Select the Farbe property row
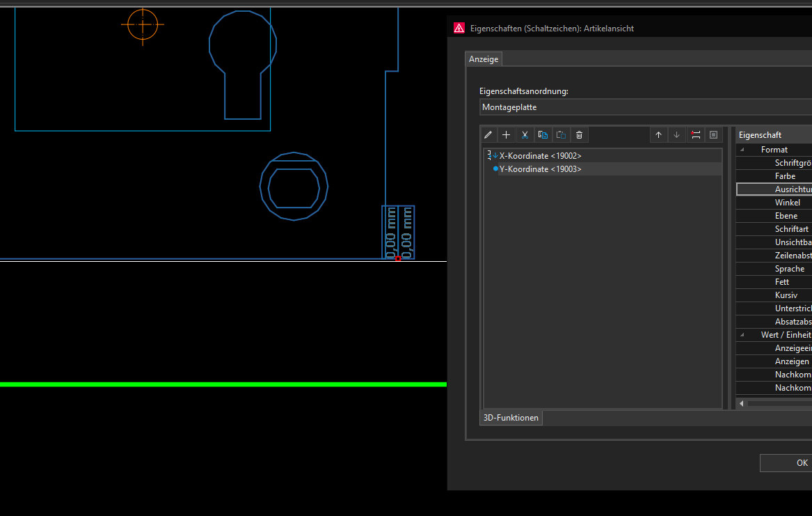The image size is (812, 516). click(774, 176)
